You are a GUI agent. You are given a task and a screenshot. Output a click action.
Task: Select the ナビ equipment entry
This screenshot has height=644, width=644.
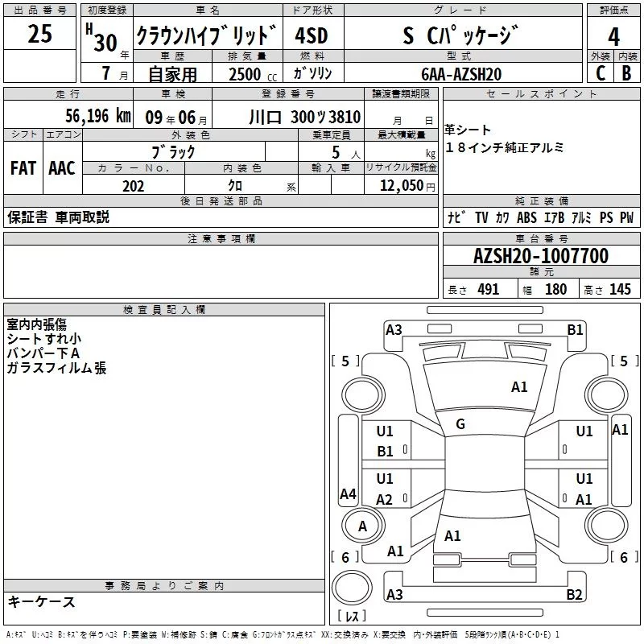[x=457, y=217]
